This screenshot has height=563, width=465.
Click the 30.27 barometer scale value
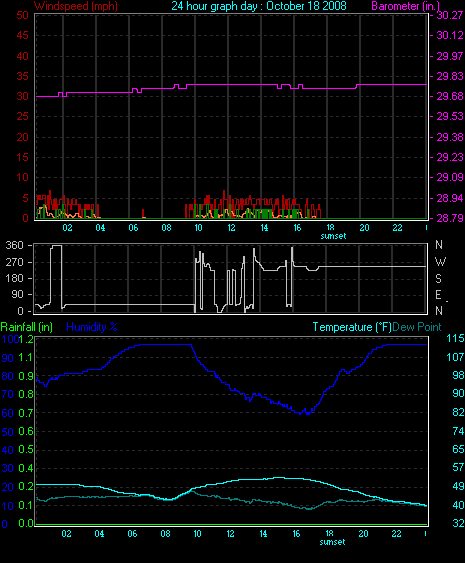pyautogui.click(x=450, y=15)
